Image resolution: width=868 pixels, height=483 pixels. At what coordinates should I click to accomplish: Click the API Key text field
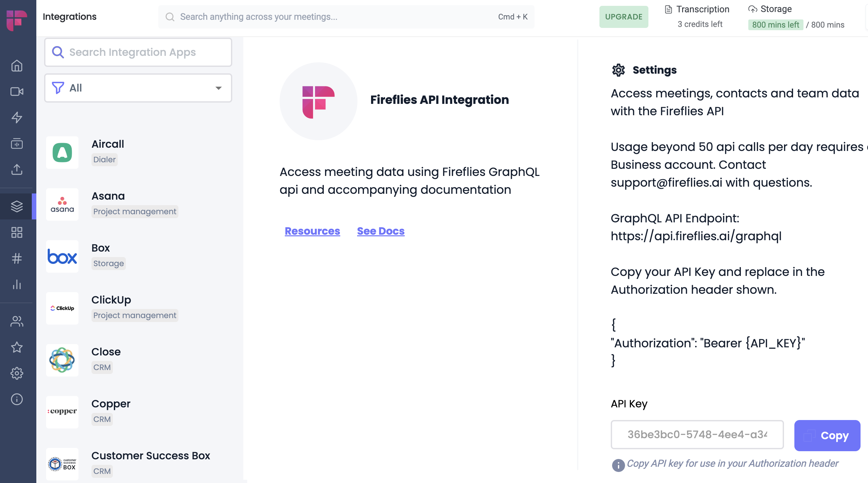pyautogui.click(x=696, y=434)
